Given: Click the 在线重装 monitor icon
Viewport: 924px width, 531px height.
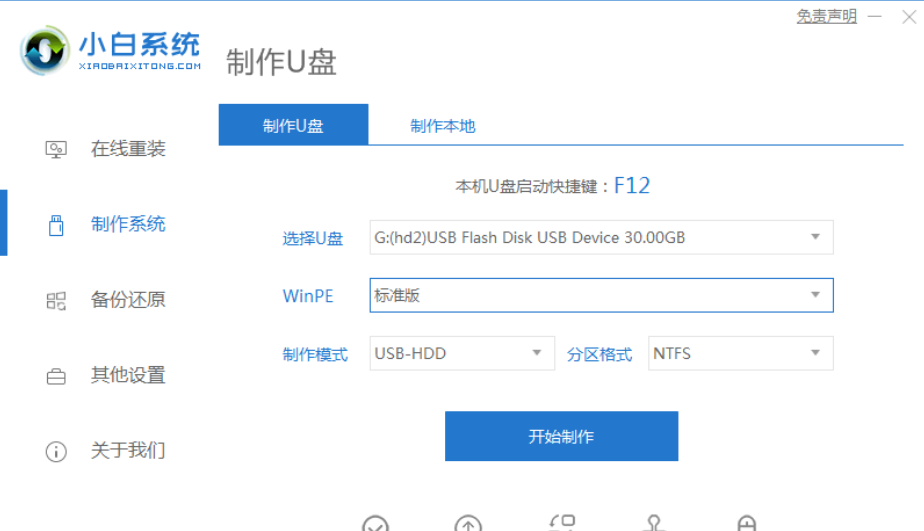Looking at the screenshot, I should [x=56, y=149].
